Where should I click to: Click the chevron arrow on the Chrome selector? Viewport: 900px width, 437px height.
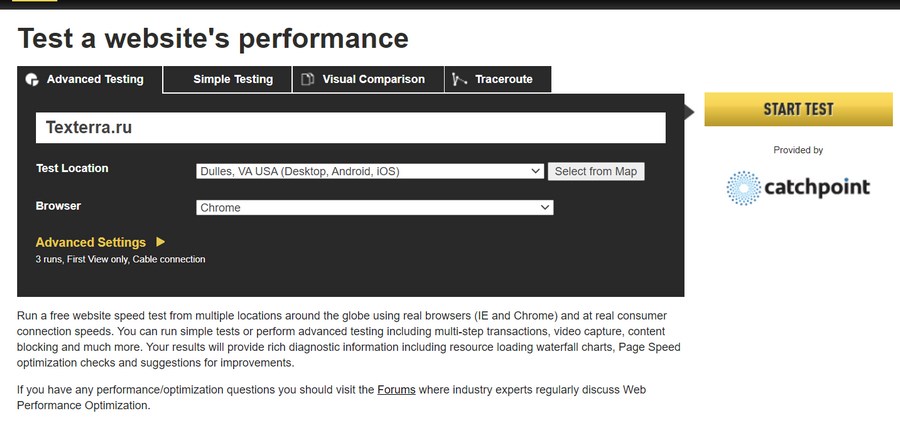pos(545,208)
